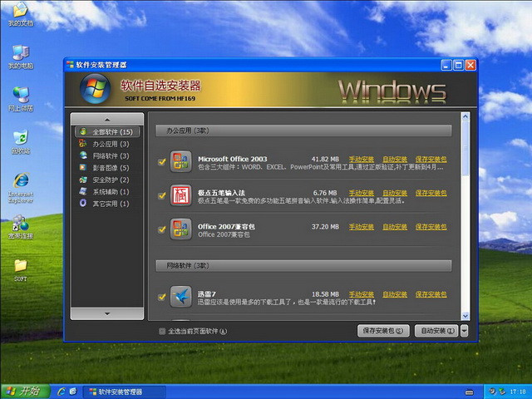Click 自动安装 link for Office 2007兼容包
The width and height of the screenshot is (532, 399).
[x=395, y=227]
